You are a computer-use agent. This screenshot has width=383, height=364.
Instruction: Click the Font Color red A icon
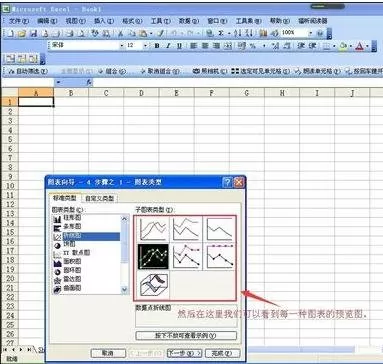click(359, 46)
